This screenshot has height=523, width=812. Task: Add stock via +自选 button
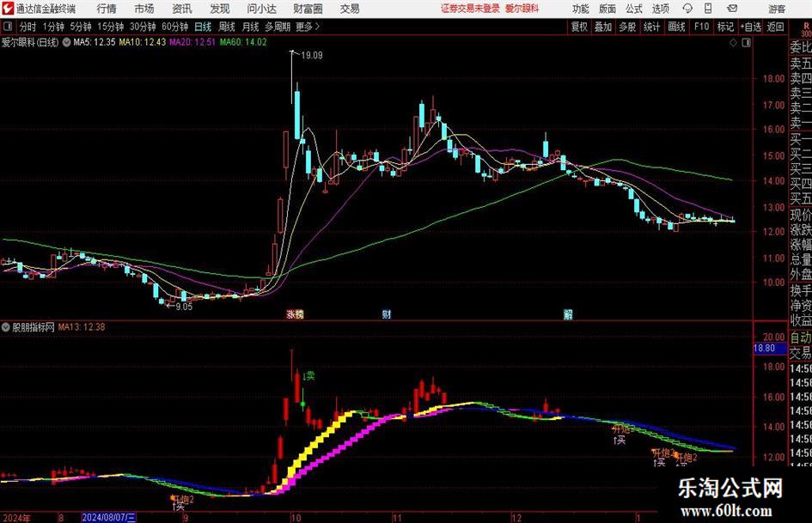coord(750,27)
